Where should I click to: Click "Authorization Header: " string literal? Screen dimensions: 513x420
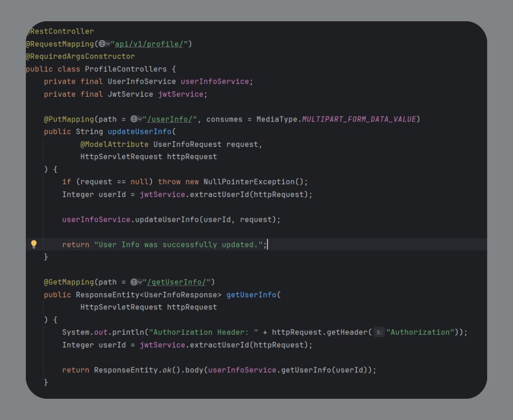coord(203,332)
